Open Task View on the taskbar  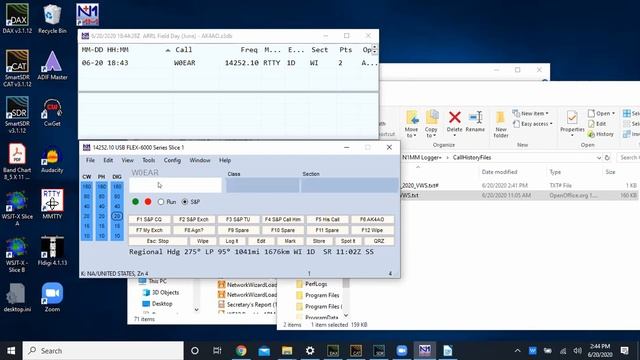(217, 350)
